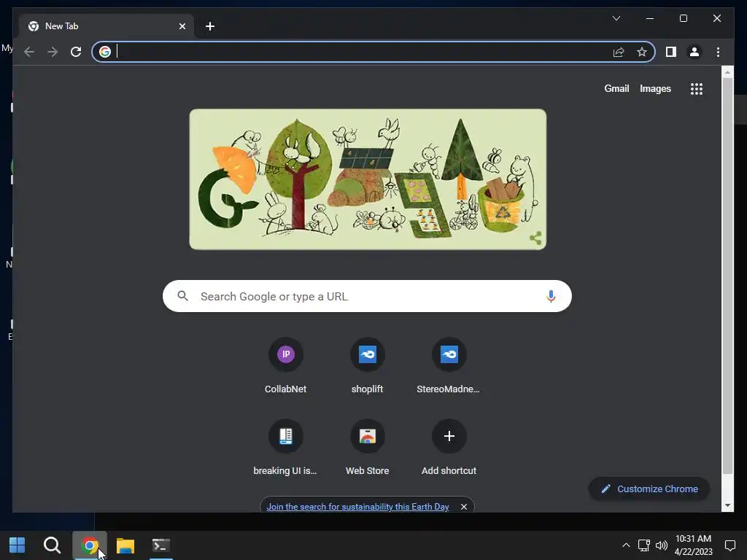Click the Google G icon in address bar
Viewport: 747px width, 560px height.
pyautogui.click(x=105, y=52)
